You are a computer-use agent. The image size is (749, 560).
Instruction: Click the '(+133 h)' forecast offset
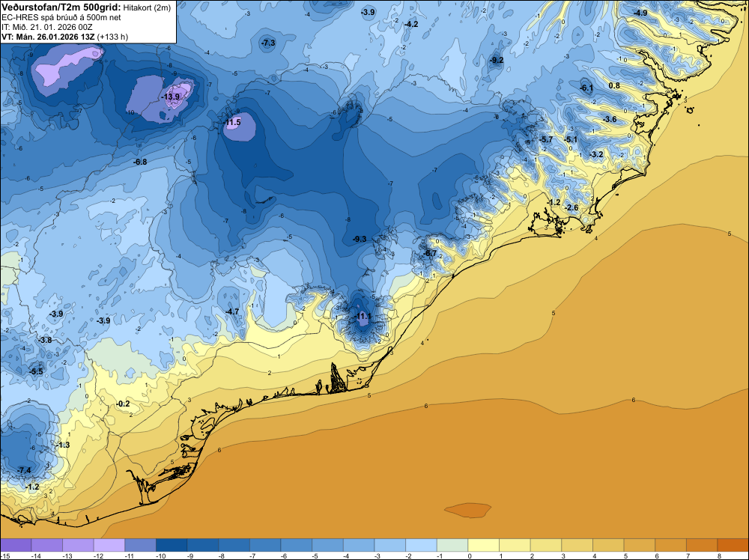[x=112, y=37]
